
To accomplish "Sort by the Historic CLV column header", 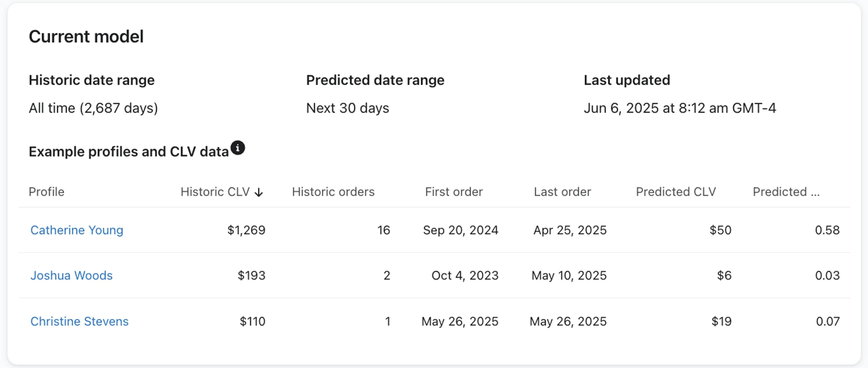I will click(215, 192).
